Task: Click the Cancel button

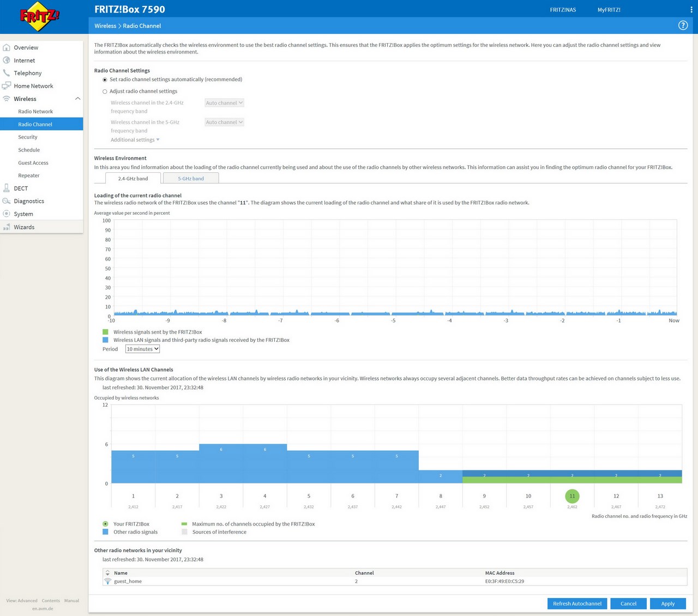Action: [628, 603]
